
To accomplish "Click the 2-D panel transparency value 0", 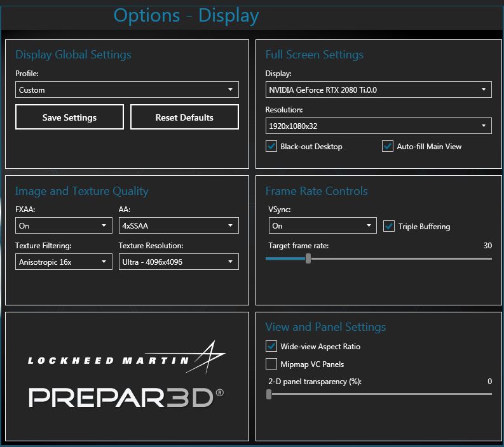I will 489,381.
